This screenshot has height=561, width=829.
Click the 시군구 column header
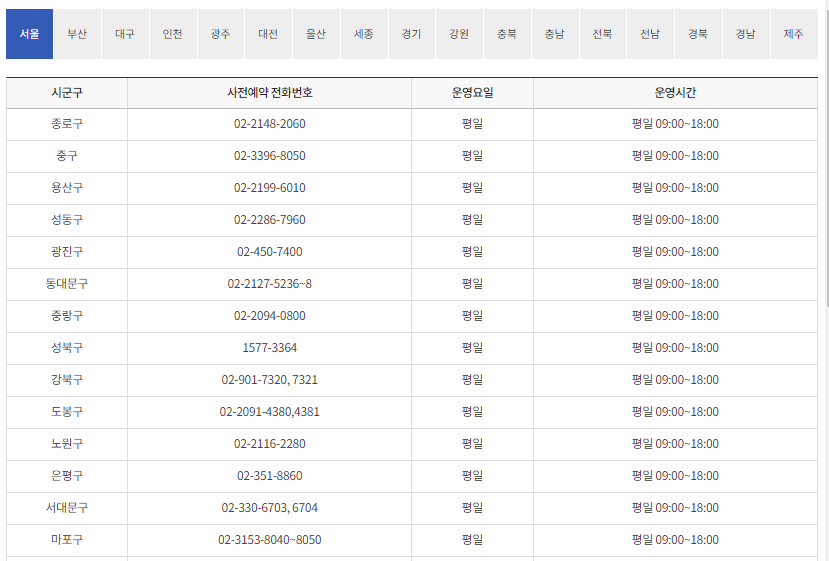[67, 93]
